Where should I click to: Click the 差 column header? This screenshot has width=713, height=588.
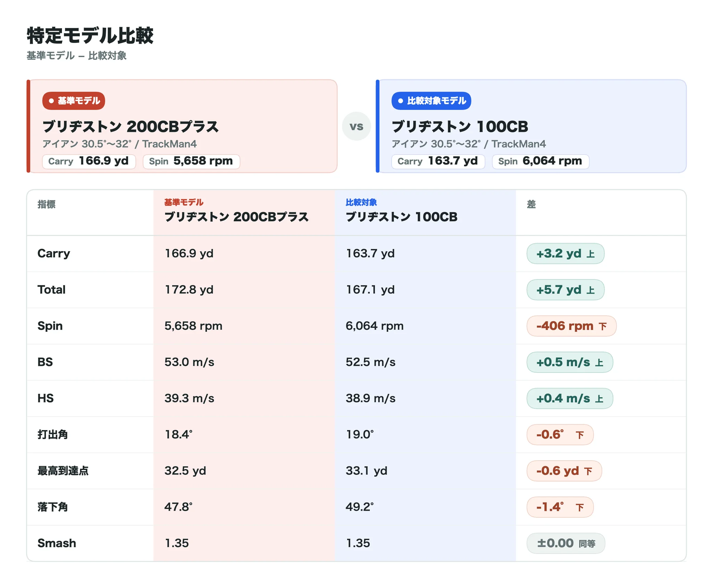click(531, 204)
